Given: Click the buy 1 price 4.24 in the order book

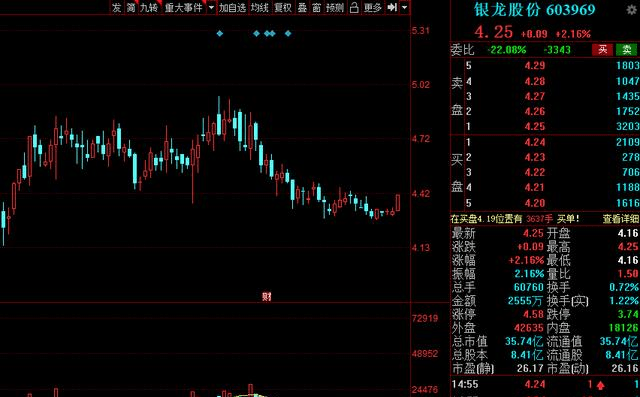Looking at the screenshot, I should pyautogui.click(x=535, y=142).
